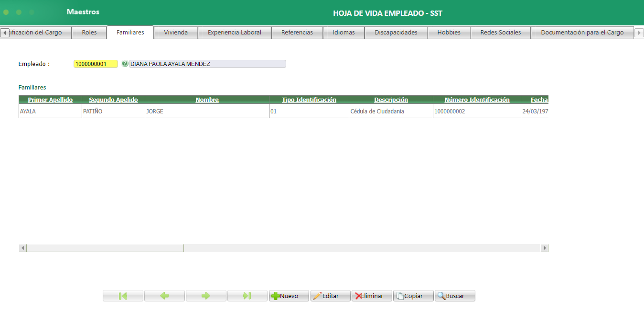Navigate to the first record using first-record arrow

(123, 295)
